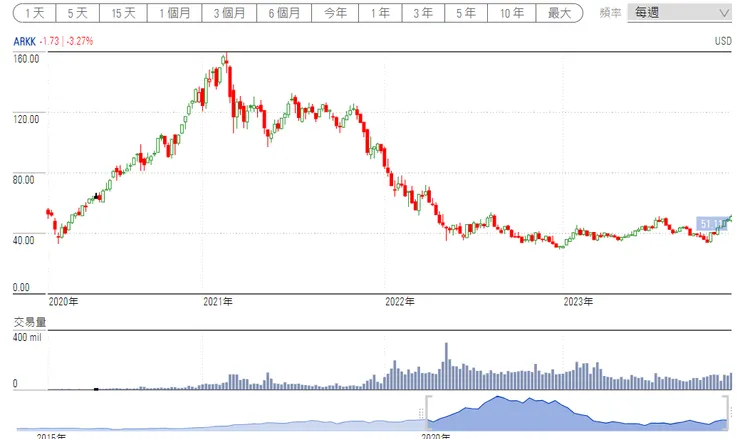The width and height of the screenshot is (740, 439).
Task: Click the 2022年 x-axis label
Action: click(400, 302)
